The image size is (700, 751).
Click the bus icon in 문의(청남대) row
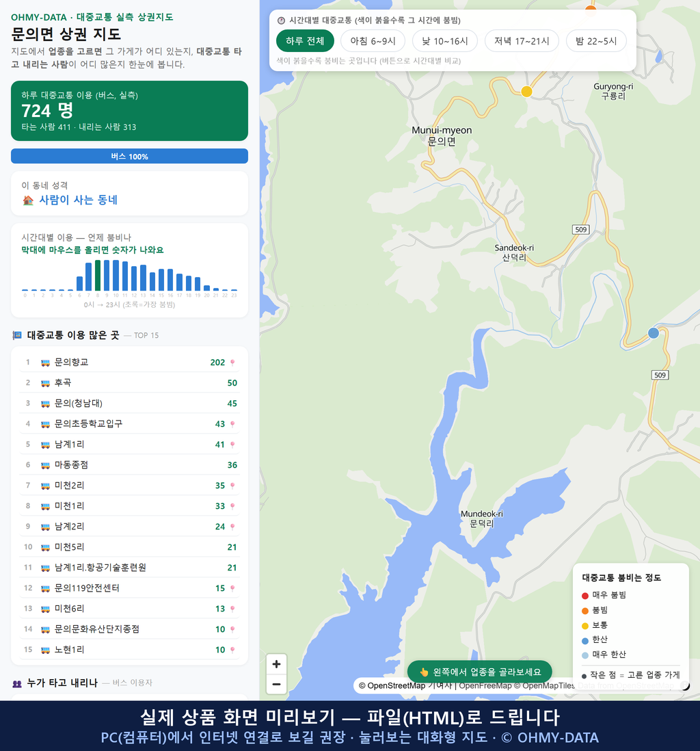point(46,404)
